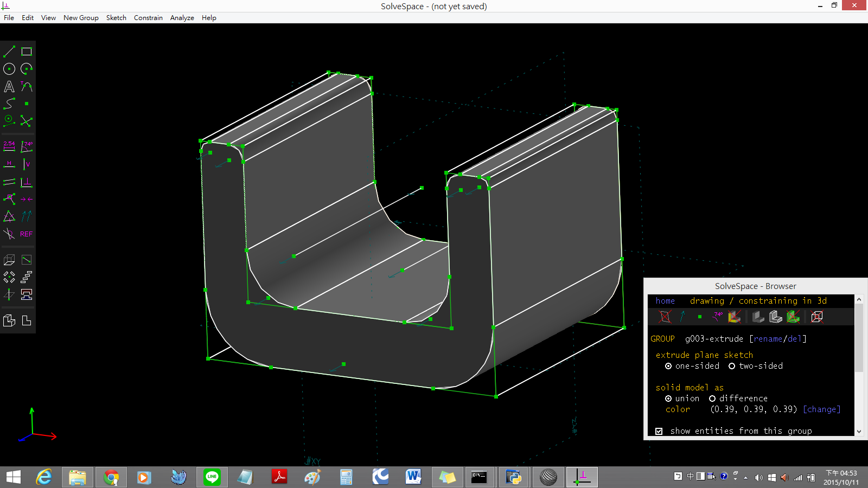Open the Edit menu

28,17
